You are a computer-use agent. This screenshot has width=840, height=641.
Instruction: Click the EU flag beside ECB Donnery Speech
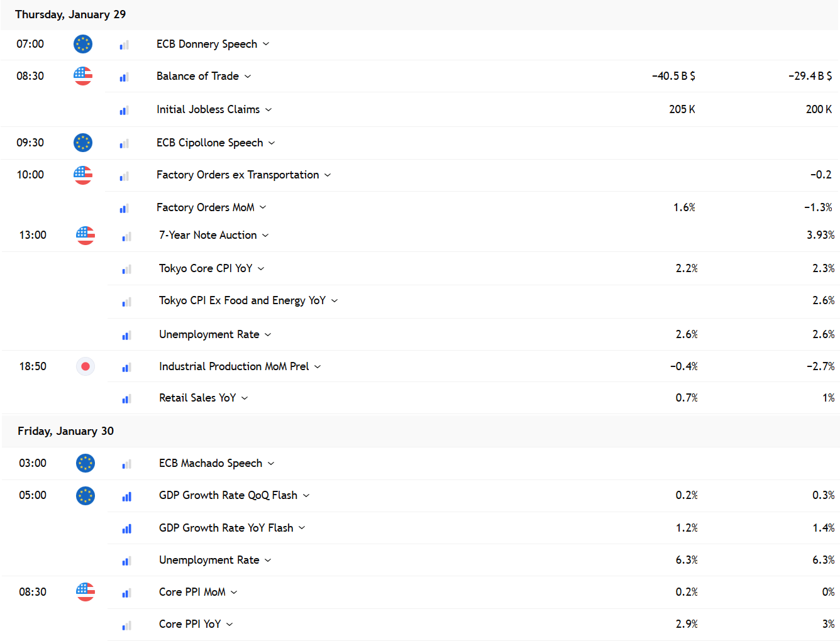(x=83, y=44)
